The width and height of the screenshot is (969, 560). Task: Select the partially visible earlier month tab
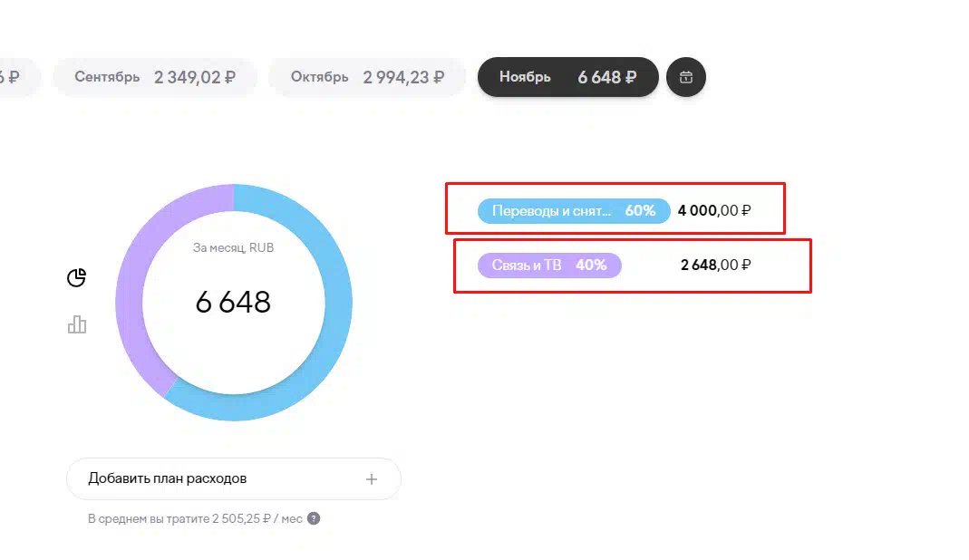(18, 77)
